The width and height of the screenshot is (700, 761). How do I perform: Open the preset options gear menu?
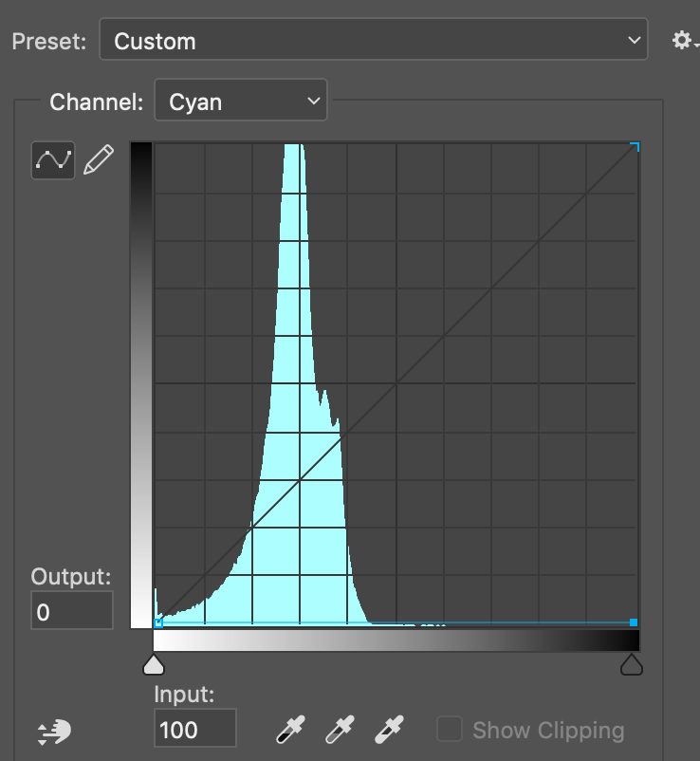click(x=685, y=40)
